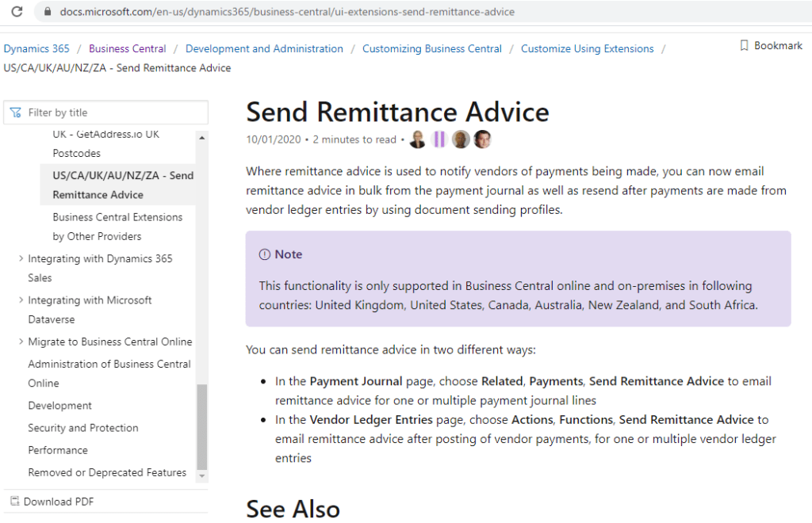The width and height of the screenshot is (812, 523).
Task: Click the page reload icon
Action: point(17,12)
